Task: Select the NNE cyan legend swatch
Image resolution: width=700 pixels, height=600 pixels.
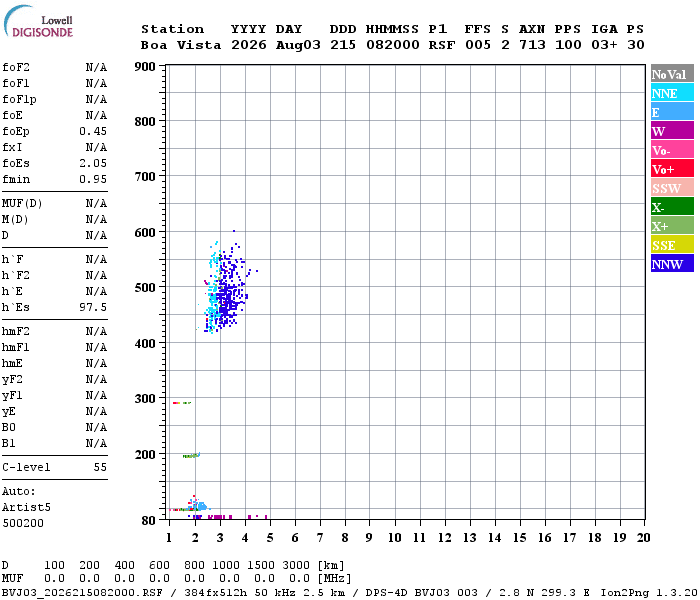Action: coord(672,93)
